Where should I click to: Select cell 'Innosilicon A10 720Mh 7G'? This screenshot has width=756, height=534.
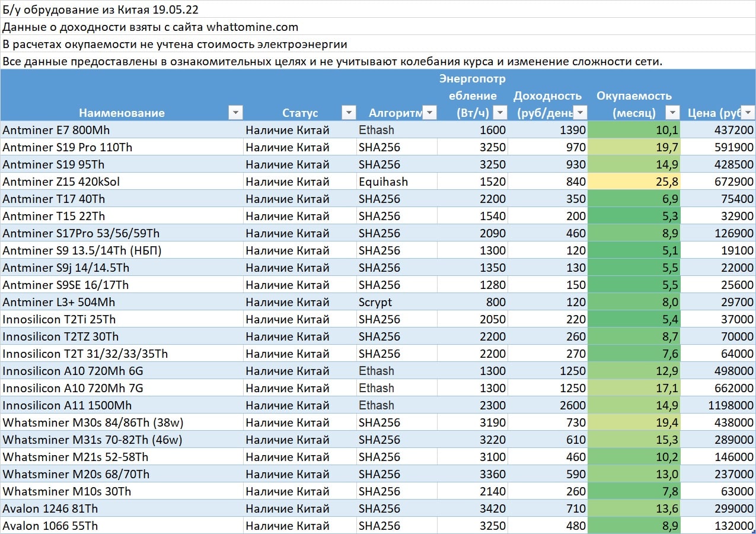(122, 388)
